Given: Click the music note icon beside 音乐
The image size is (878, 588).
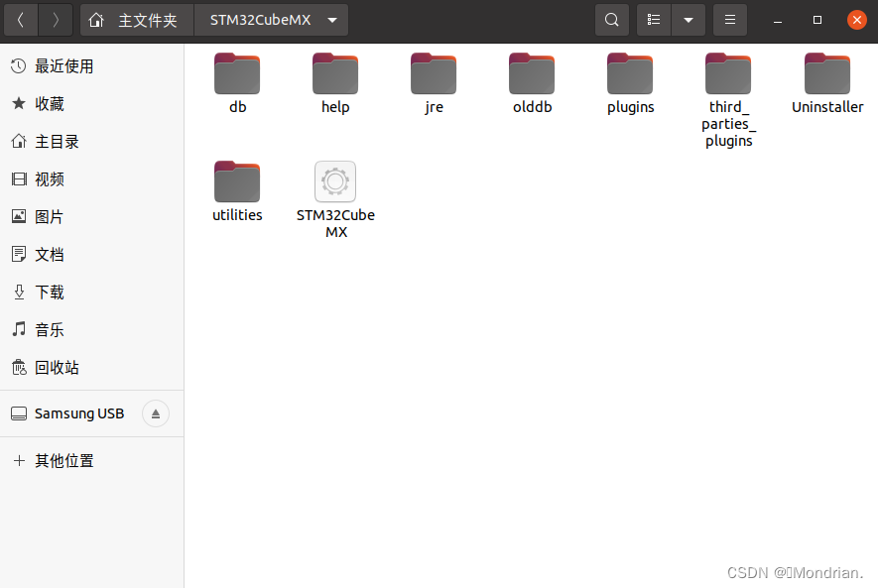Looking at the screenshot, I should pyautogui.click(x=19, y=329).
